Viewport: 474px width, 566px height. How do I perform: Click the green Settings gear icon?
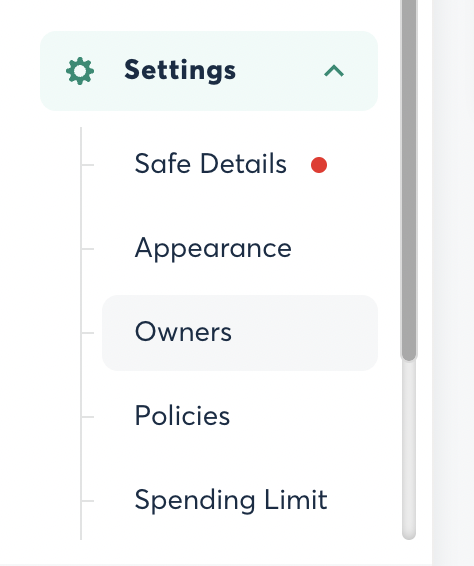point(80,71)
